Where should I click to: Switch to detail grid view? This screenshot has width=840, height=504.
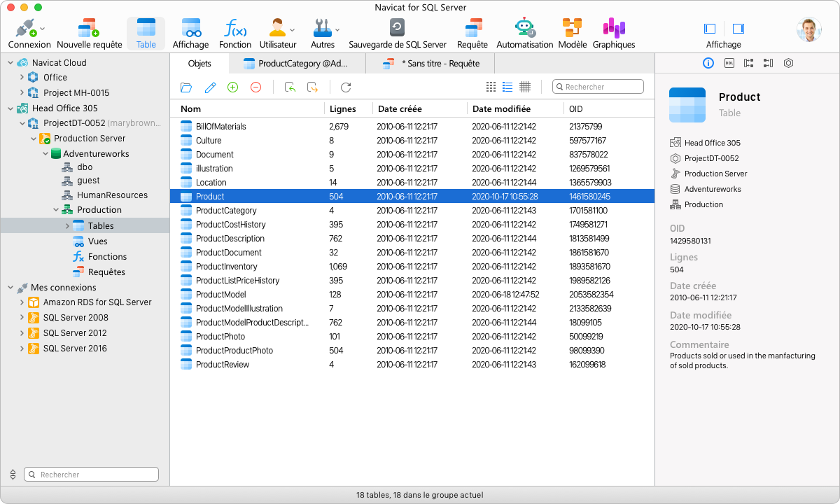525,87
